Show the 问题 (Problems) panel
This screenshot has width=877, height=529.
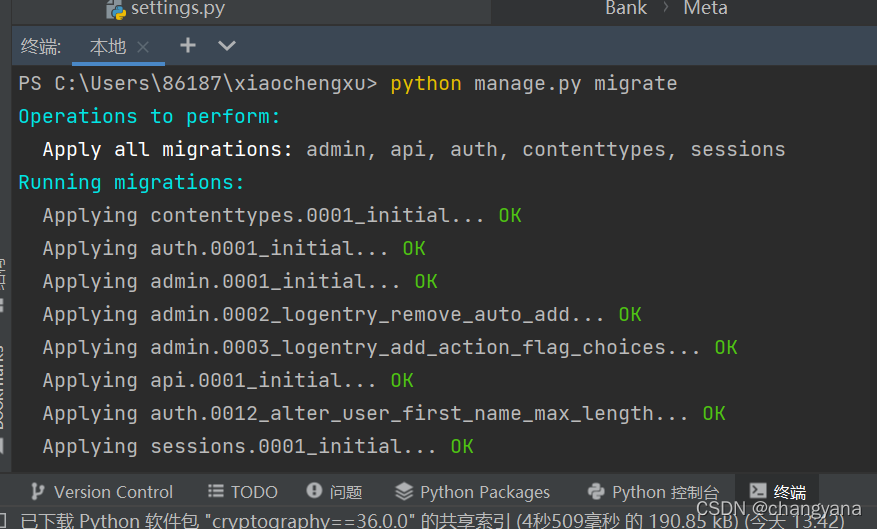pos(334,492)
